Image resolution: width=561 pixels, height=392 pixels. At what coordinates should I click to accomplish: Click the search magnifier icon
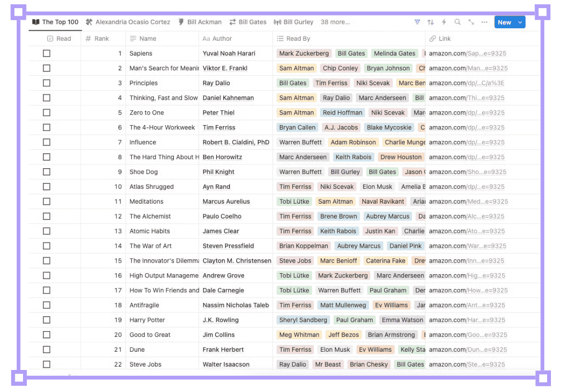[x=457, y=22]
